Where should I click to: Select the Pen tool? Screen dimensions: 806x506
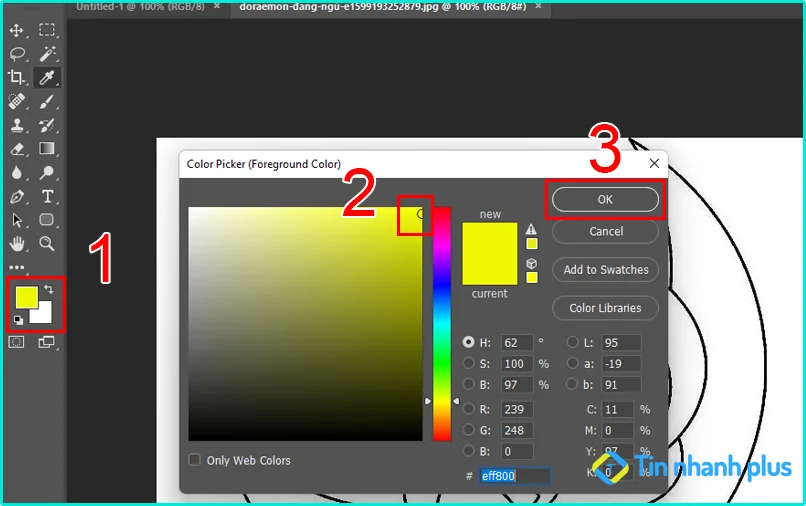click(17, 196)
